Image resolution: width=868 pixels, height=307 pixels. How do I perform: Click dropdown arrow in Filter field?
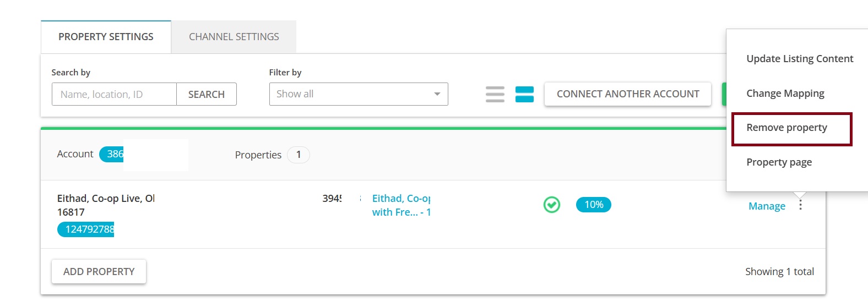point(437,94)
